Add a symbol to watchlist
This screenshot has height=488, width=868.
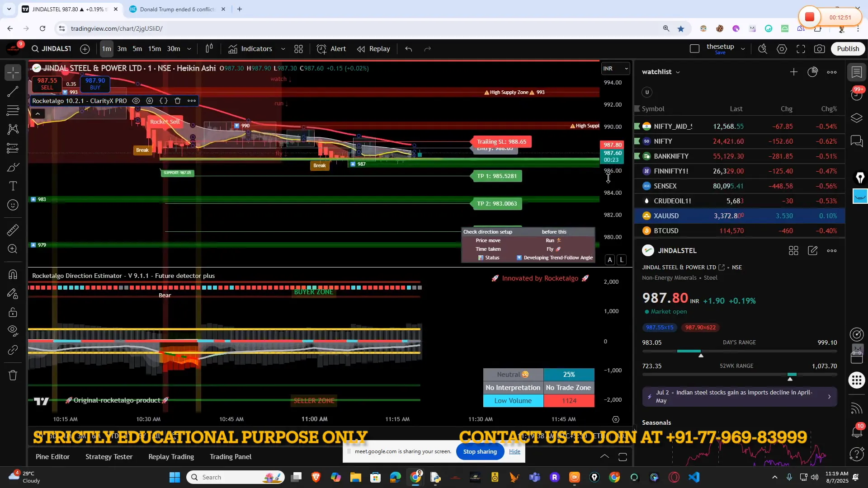[794, 72]
